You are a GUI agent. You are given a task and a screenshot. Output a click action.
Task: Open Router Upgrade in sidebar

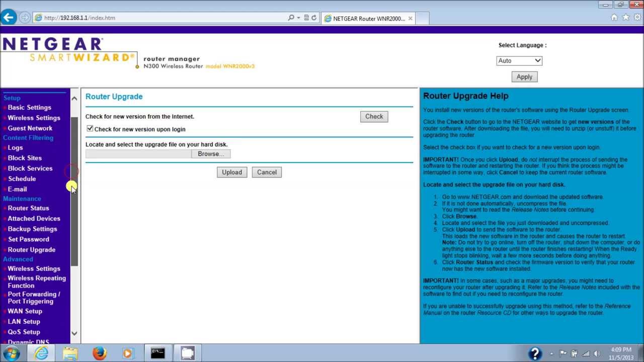coord(31,249)
